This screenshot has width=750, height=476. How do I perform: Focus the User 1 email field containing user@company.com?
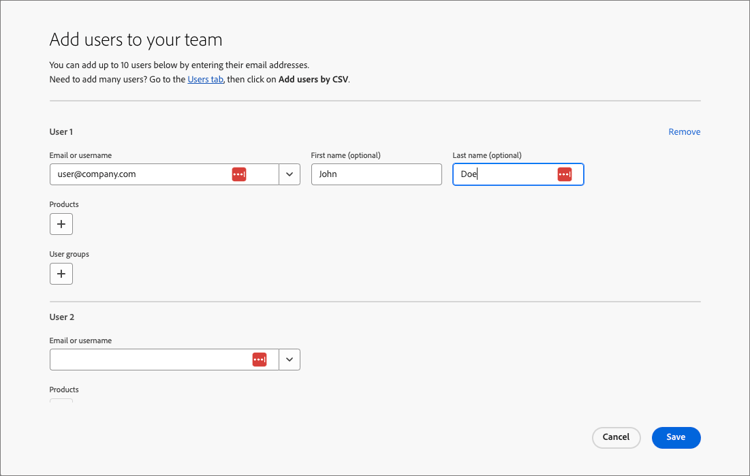[x=140, y=174]
